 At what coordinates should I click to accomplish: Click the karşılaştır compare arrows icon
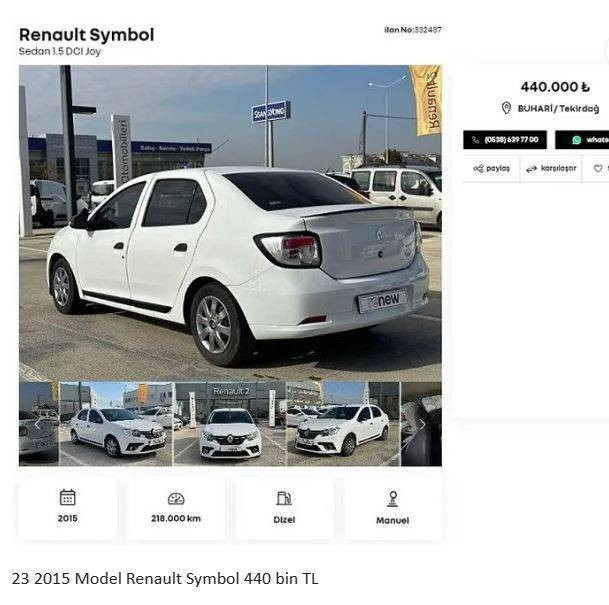click(x=531, y=169)
